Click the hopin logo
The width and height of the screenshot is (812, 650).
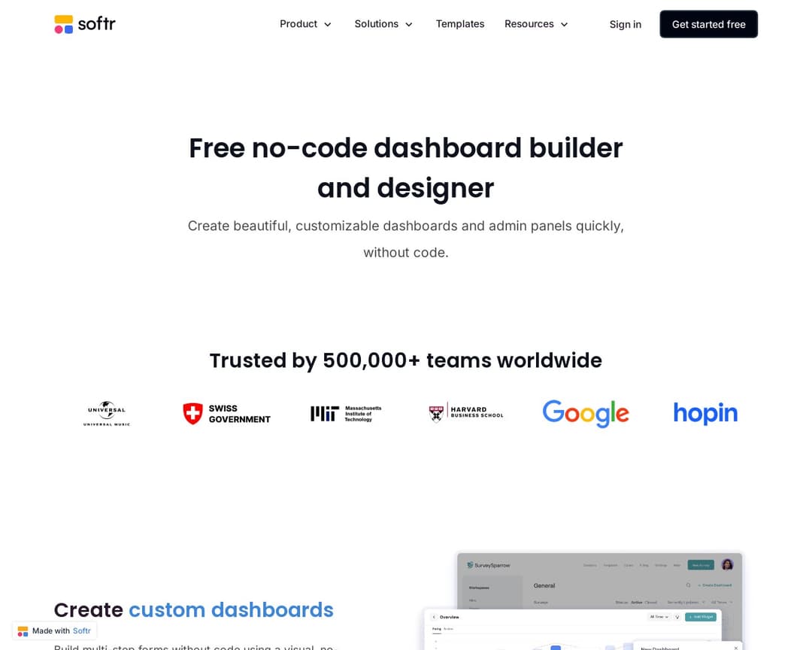705,413
